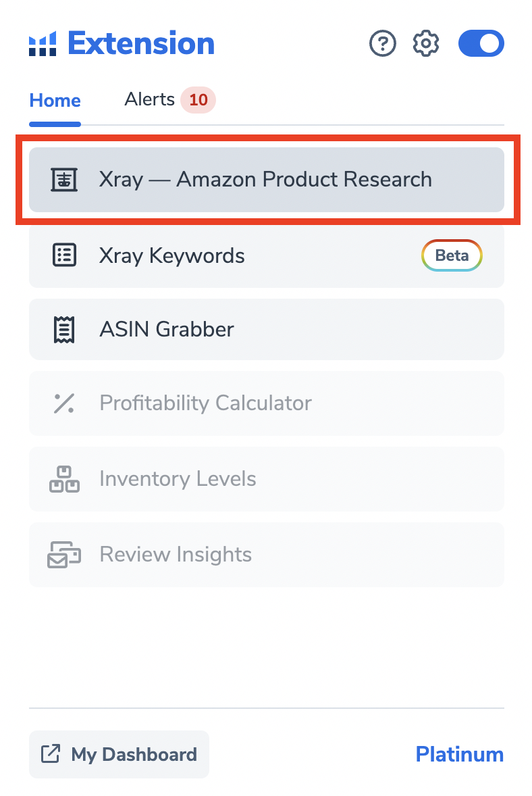This screenshot has height=796, width=532.
Task: Open the Xray Keywords tool
Action: coord(266,255)
